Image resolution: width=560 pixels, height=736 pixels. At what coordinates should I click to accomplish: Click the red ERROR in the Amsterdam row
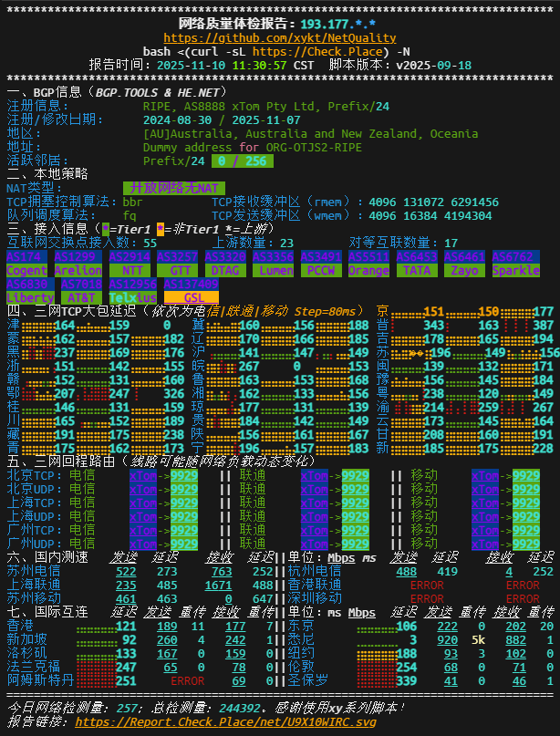click(x=188, y=681)
